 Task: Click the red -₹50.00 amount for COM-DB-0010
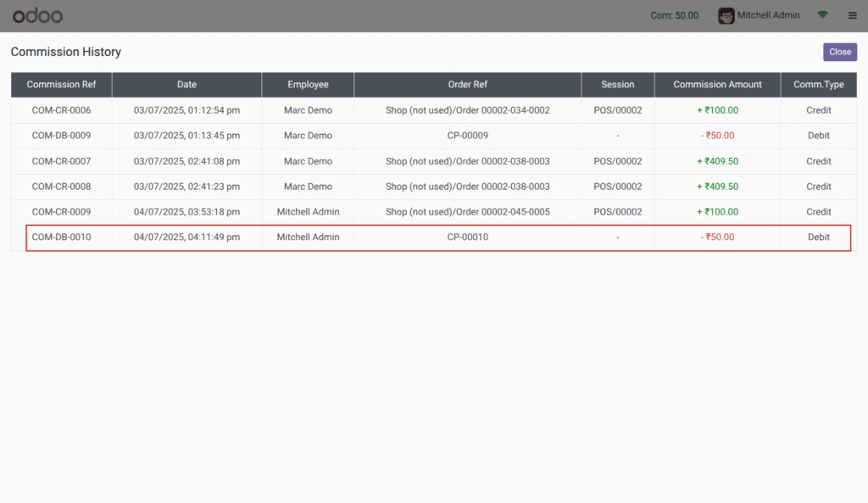[717, 237]
